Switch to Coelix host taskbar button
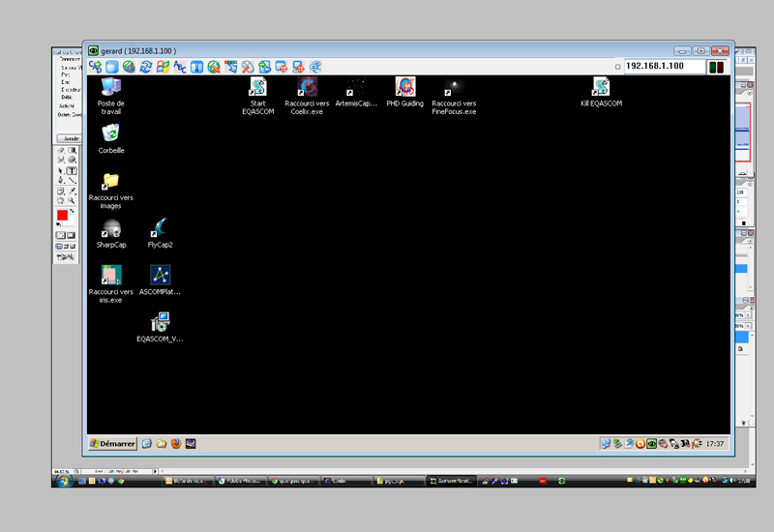The image size is (774, 532). click(x=346, y=481)
